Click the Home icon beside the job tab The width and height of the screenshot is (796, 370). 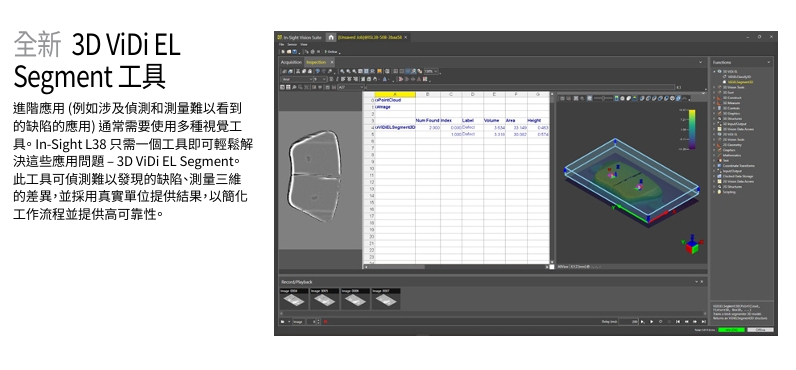tap(330, 38)
